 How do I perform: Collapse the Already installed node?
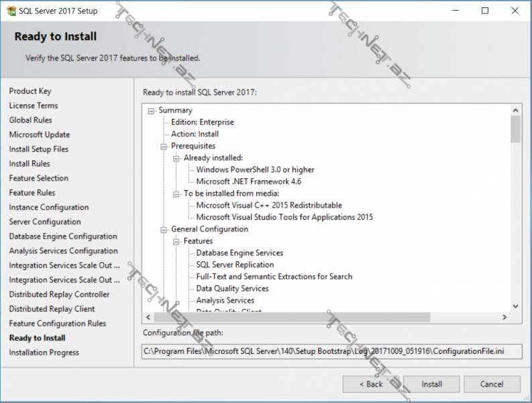pyautogui.click(x=177, y=159)
